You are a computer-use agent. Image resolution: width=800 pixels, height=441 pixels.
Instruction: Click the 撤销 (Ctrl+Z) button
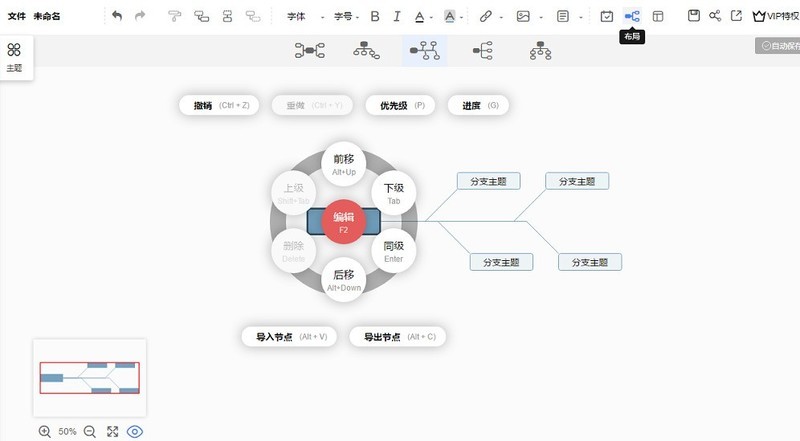coord(219,105)
